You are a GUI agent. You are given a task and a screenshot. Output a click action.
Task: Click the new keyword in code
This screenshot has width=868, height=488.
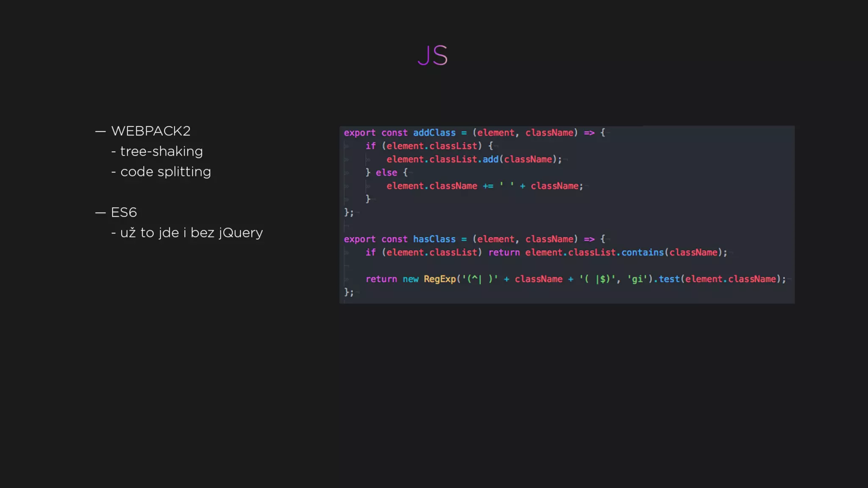pyautogui.click(x=410, y=279)
